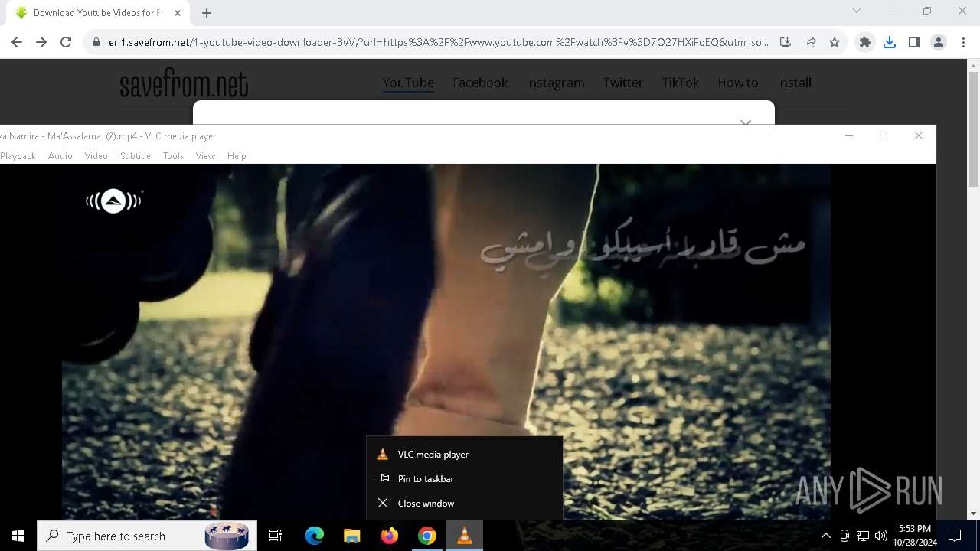Switch to Chrome on taskbar

tap(426, 536)
